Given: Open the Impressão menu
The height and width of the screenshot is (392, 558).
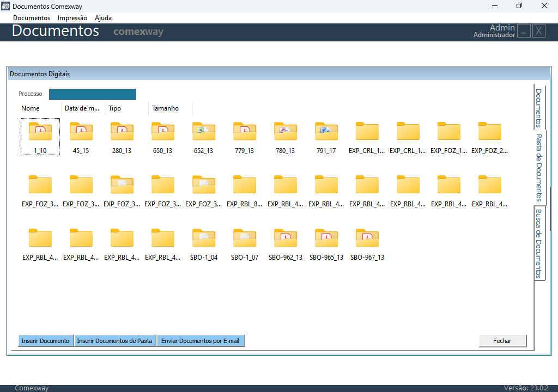Looking at the screenshot, I should coord(72,18).
